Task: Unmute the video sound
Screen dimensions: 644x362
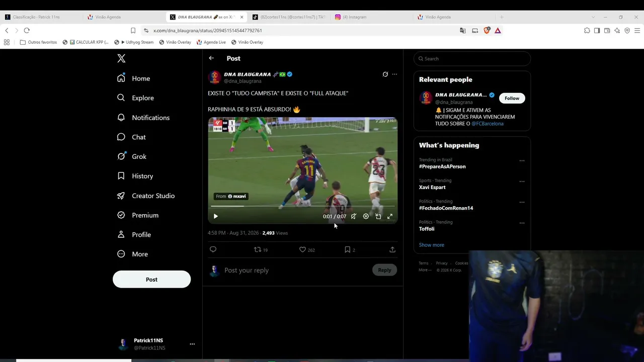Action: click(354, 216)
